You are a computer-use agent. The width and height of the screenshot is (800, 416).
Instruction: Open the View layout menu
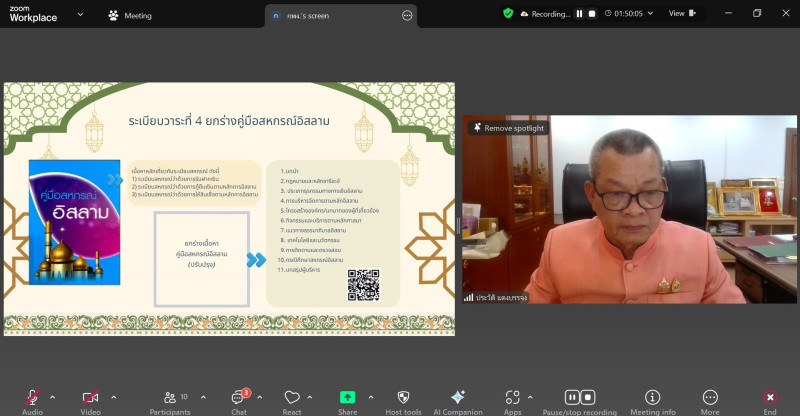pos(681,13)
